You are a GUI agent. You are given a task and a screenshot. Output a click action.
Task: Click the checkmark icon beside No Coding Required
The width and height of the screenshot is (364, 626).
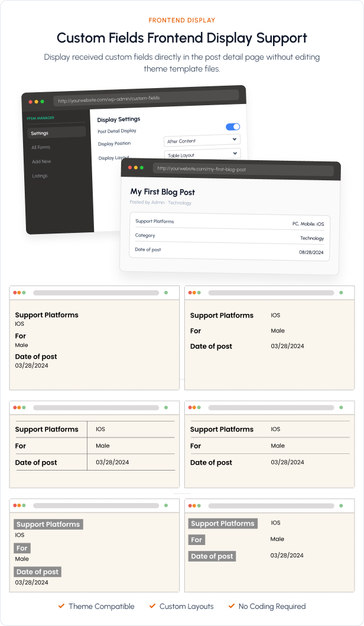tap(232, 606)
